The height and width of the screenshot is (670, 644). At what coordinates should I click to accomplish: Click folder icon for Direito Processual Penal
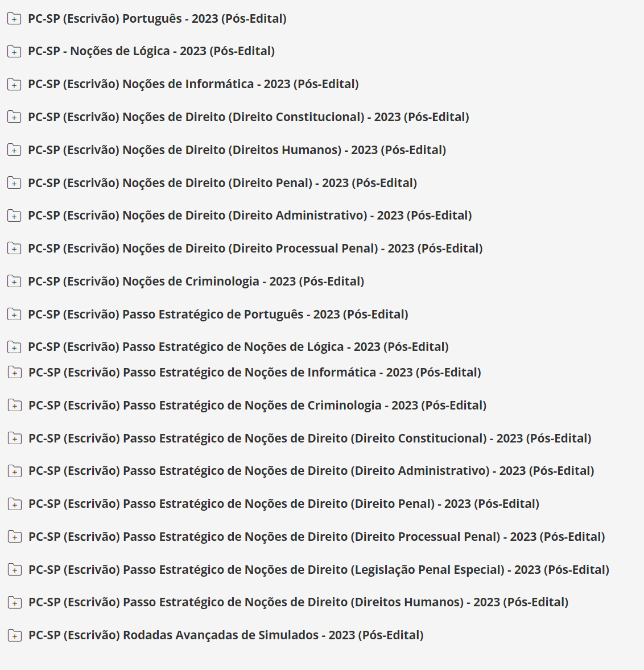point(14,249)
